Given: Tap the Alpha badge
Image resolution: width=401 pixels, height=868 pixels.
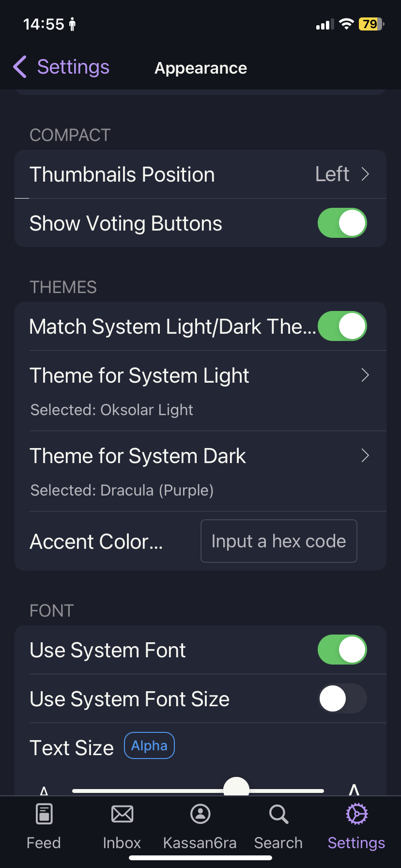Looking at the screenshot, I should (x=149, y=745).
